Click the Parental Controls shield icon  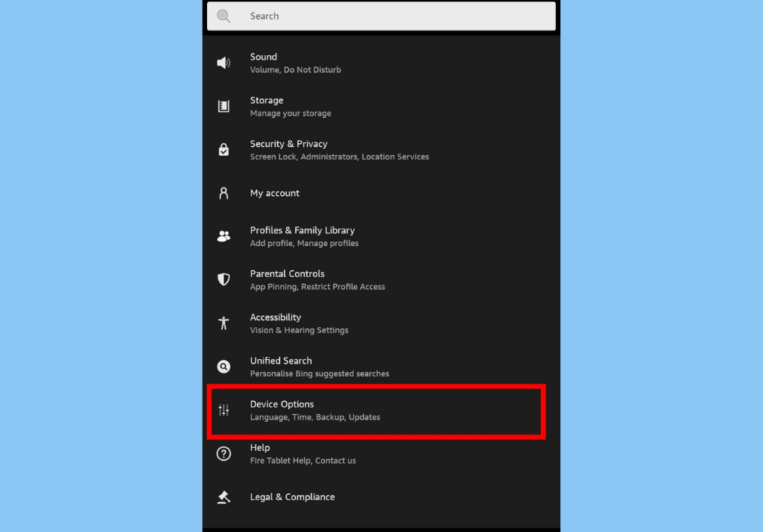tap(224, 279)
